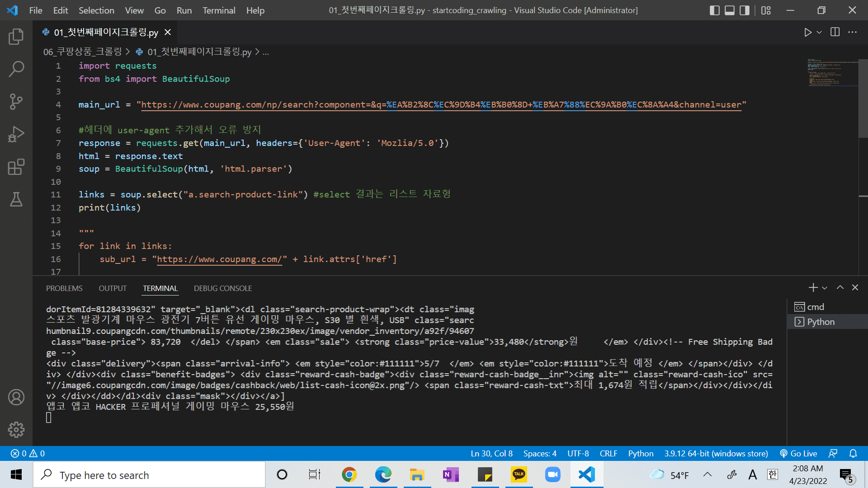Image resolution: width=868 pixels, height=488 pixels.
Task: Open the Extensions view
Action: click(16, 167)
